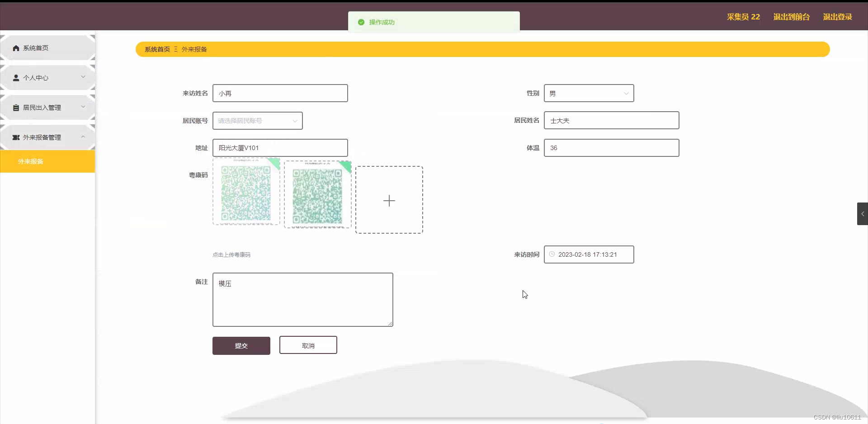Screen dimensions: 868x424
Task: Click the 体温 input field
Action: click(611, 148)
